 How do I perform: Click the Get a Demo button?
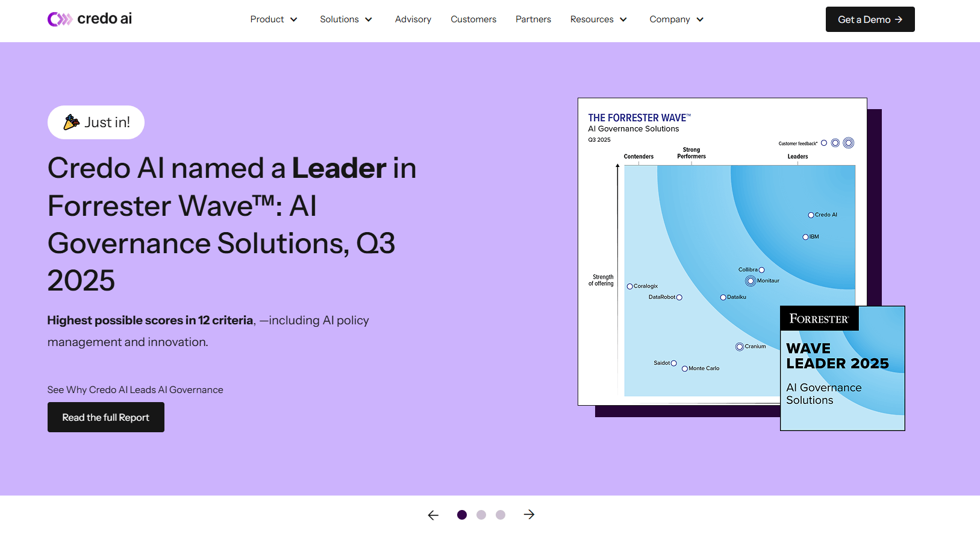870,19
